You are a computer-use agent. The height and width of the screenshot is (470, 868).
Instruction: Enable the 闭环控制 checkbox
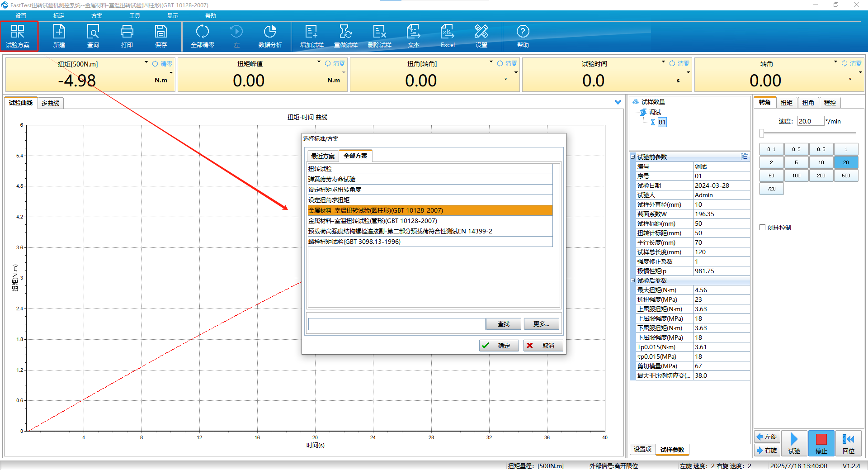[x=763, y=228]
